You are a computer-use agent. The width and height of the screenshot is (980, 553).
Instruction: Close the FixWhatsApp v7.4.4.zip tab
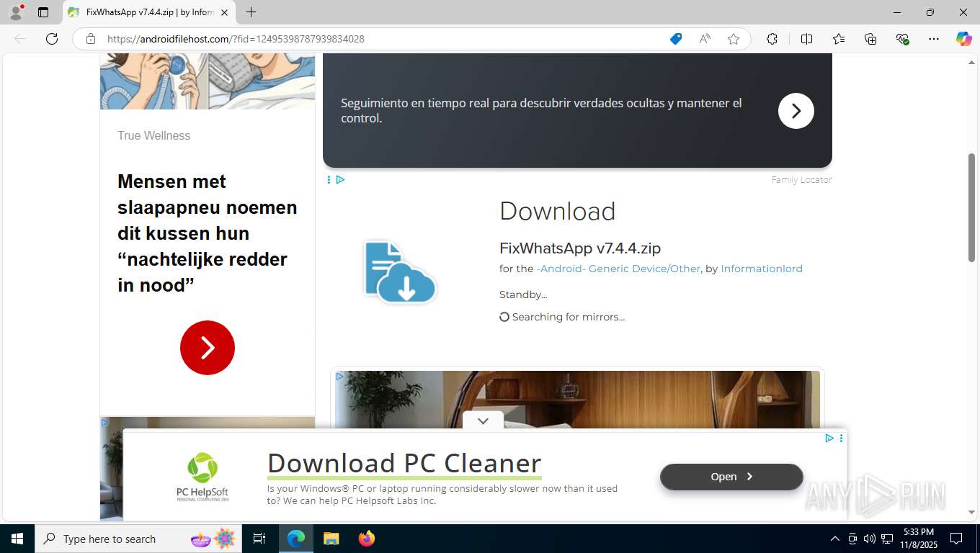click(224, 12)
